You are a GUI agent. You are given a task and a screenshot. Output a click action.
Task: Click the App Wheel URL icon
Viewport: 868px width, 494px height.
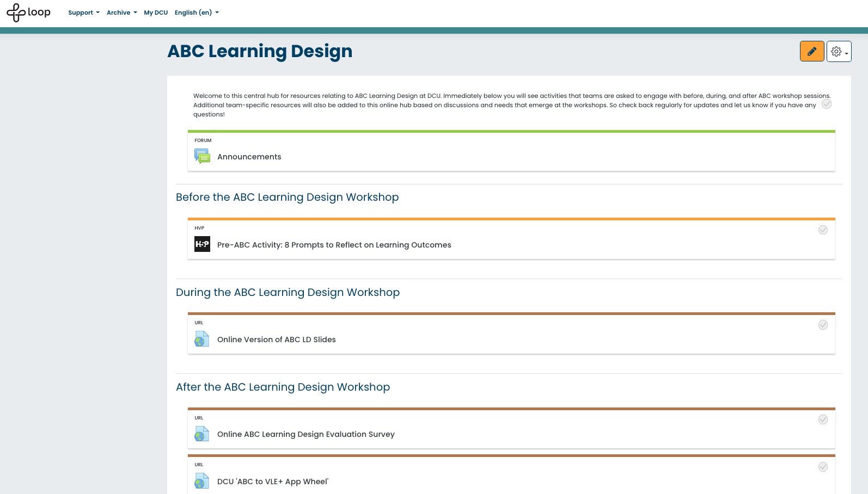click(202, 481)
